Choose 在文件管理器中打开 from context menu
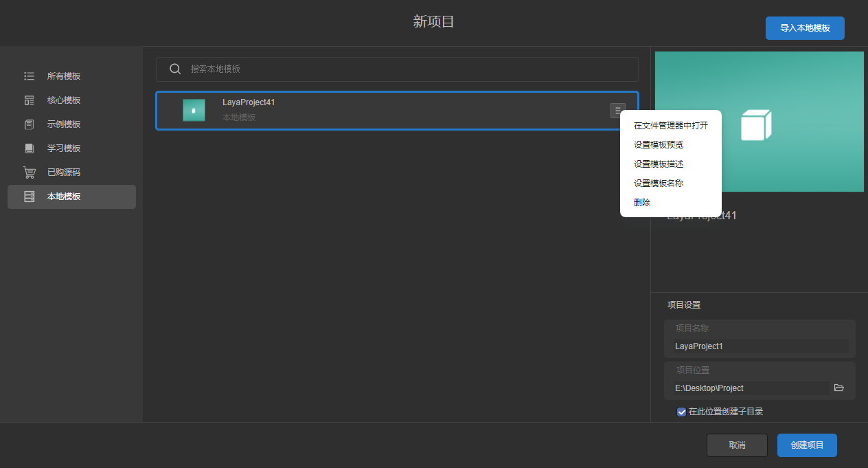 670,126
